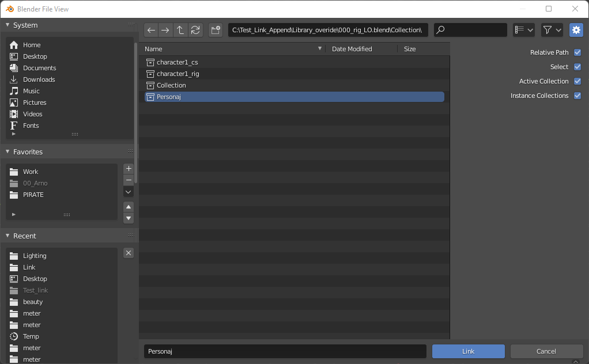This screenshot has width=589, height=364.
Task: Sort by Size column
Action: pos(424,49)
